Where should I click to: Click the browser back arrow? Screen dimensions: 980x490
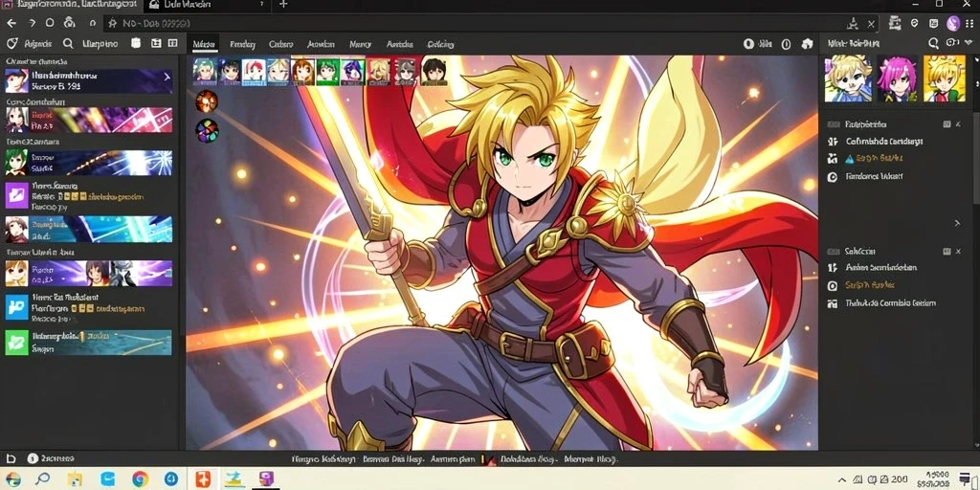[11, 23]
